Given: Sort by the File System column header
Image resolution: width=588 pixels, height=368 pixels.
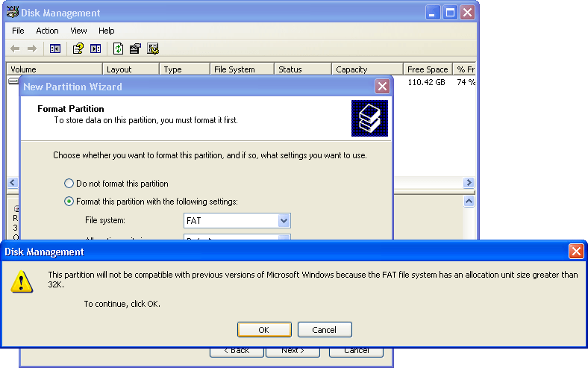Looking at the screenshot, I should click(242, 69).
